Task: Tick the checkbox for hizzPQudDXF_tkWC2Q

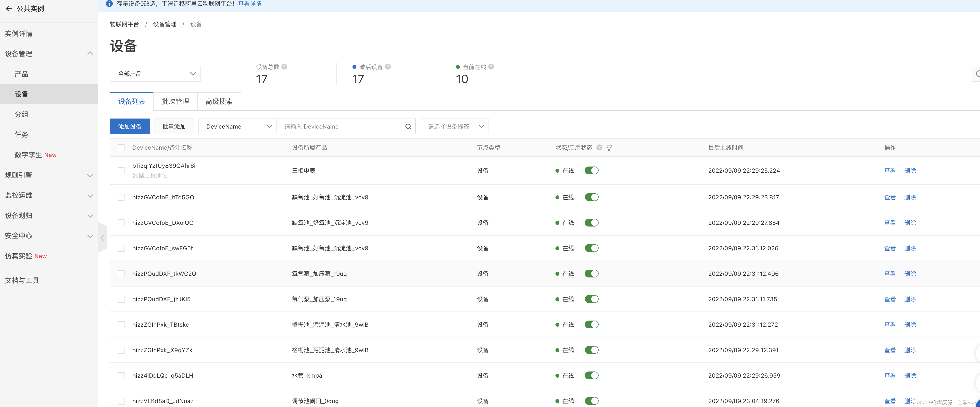Action: pos(121,274)
